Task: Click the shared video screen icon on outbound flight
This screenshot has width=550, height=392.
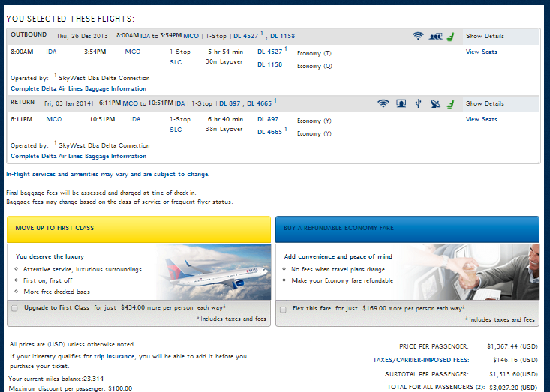Action: click(436, 37)
